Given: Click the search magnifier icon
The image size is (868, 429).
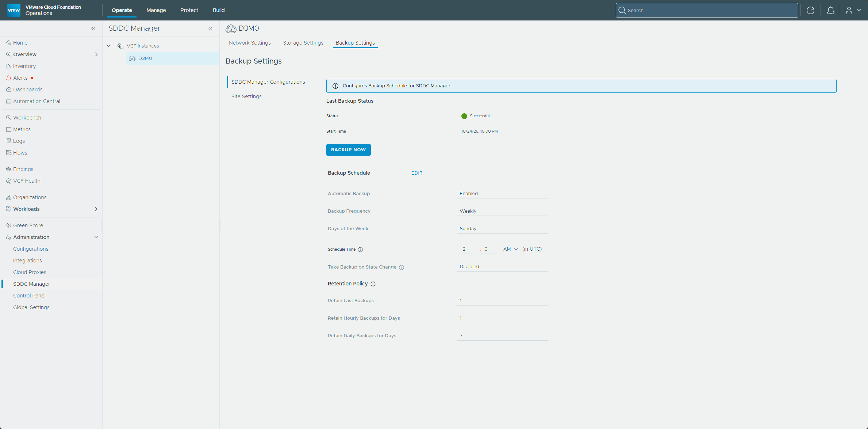Looking at the screenshot, I should point(622,10).
